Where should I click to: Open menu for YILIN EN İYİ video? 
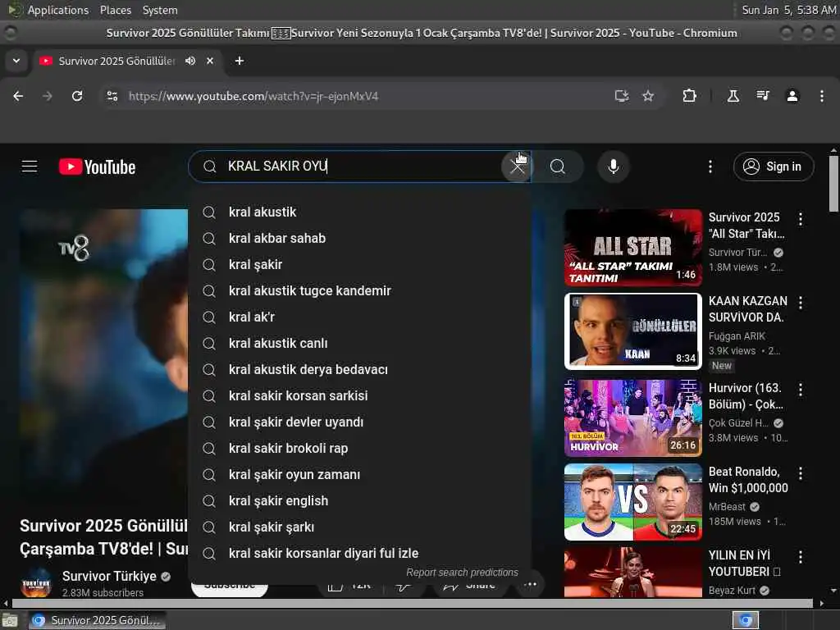click(801, 557)
